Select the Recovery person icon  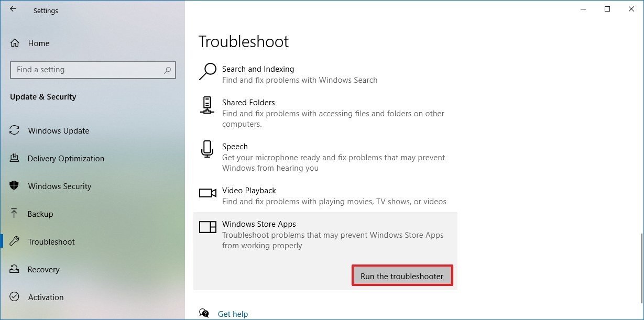pyautogui.click(x=15, y=269)
